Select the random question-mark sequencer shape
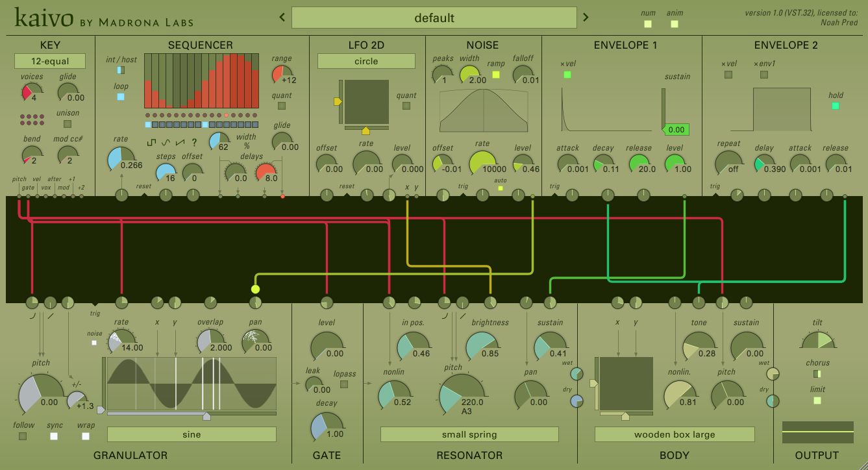This screenshot has height=470, width=868. pyautogui.click(x=193, y=142)
